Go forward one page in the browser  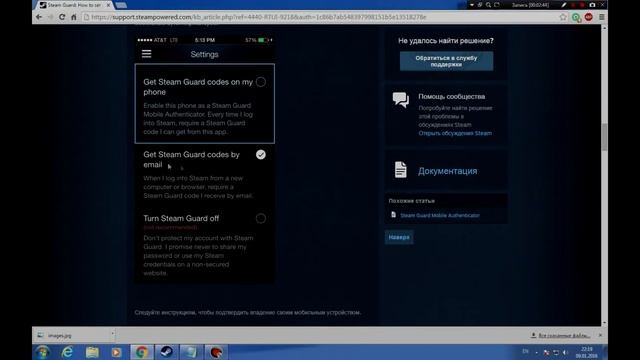point(50,17)
